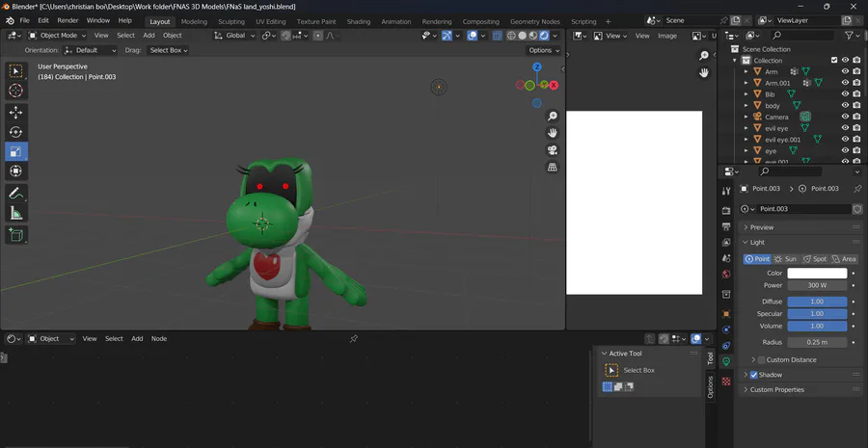Click the Diffuse value slider

[817, 302]
